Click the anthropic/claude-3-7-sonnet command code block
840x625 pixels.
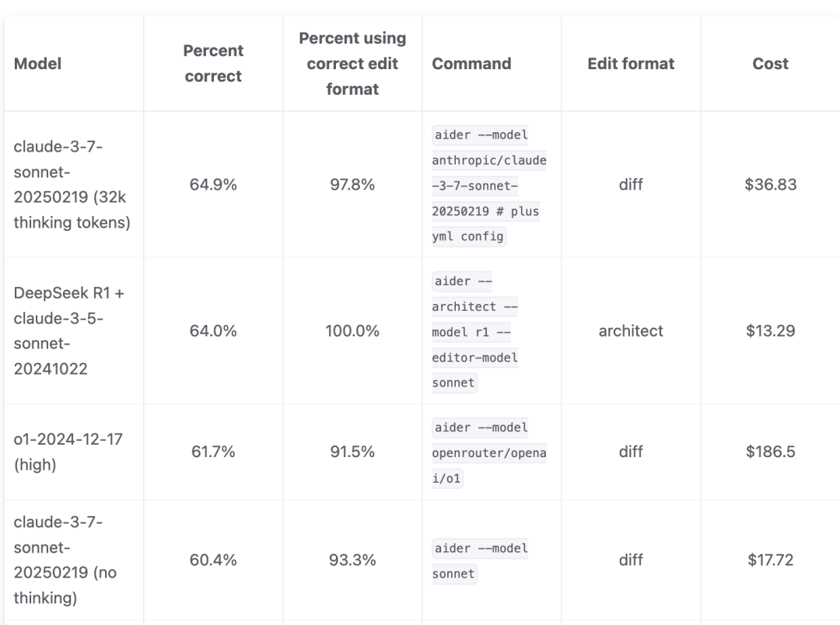[x=489, y=186]
